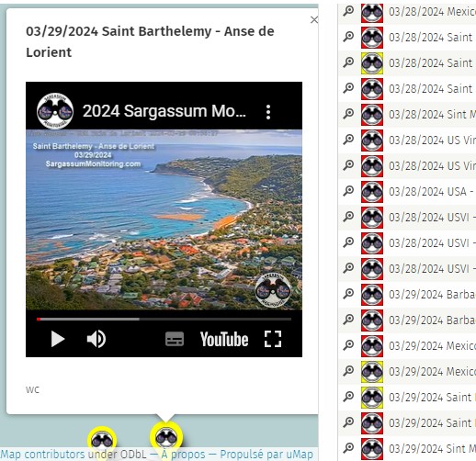The width and height of the screenshot is (476, 461).
Task: Click the marker icon for 03/28/2024 Sint M
Action: click(372, 115)
